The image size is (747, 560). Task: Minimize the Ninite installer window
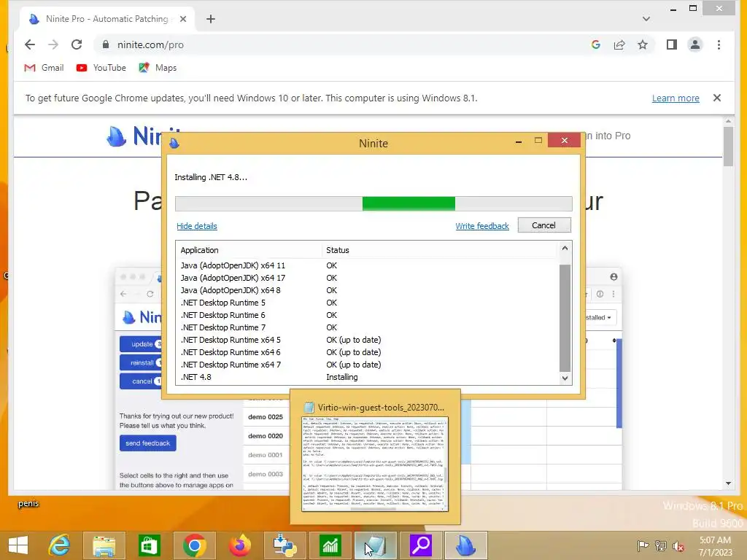(519, 141)
